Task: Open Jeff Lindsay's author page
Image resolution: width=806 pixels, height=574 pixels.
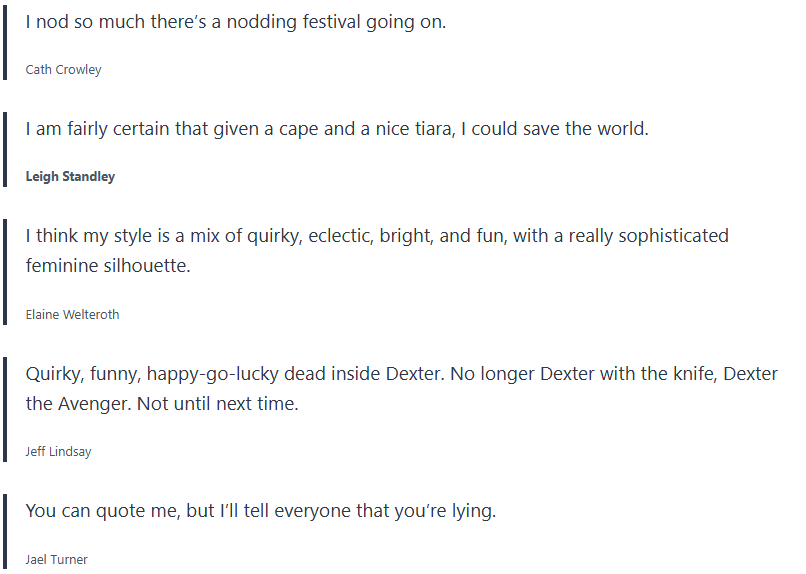Action: 58,452
